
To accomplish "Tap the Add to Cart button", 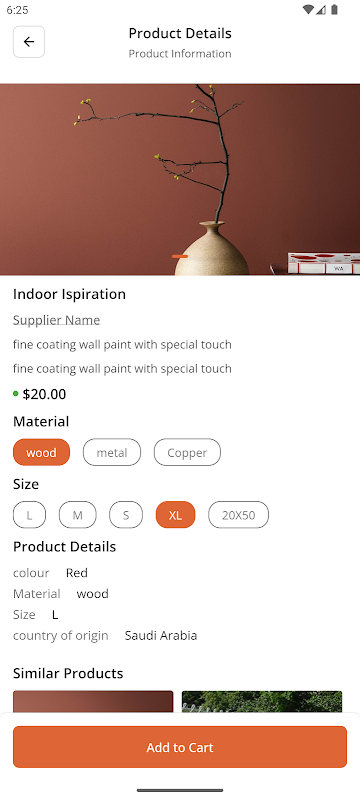I will (180, 747).
